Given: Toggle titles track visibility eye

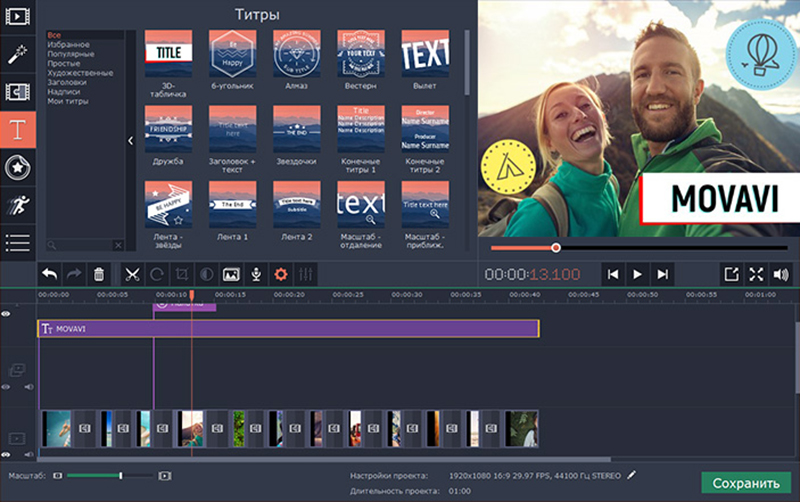Looking at the screenshot, I should pos(6,314).
